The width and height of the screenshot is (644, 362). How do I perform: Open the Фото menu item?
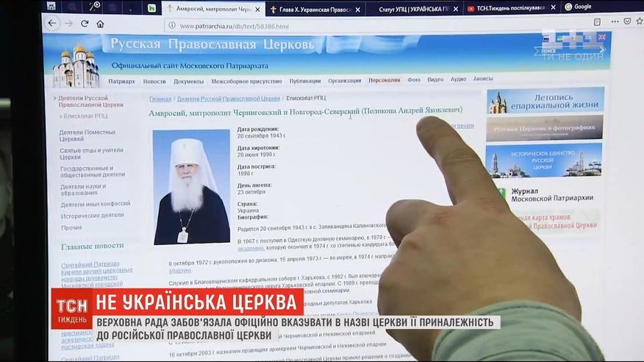pos(414,79)
